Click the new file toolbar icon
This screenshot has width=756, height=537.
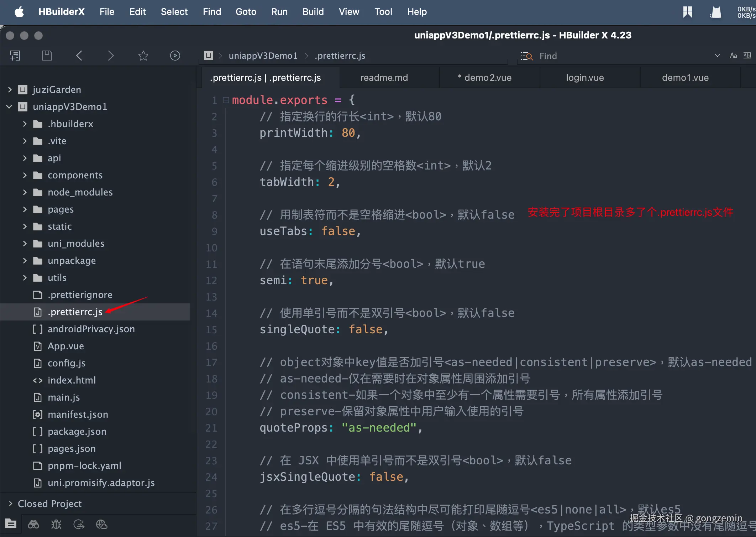click(x=15, y=56)
